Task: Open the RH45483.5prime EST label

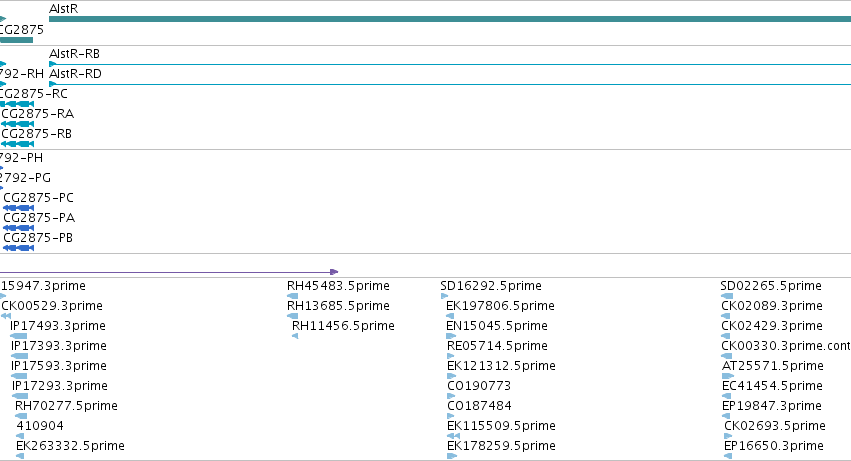Action: (x=338, y=286)
